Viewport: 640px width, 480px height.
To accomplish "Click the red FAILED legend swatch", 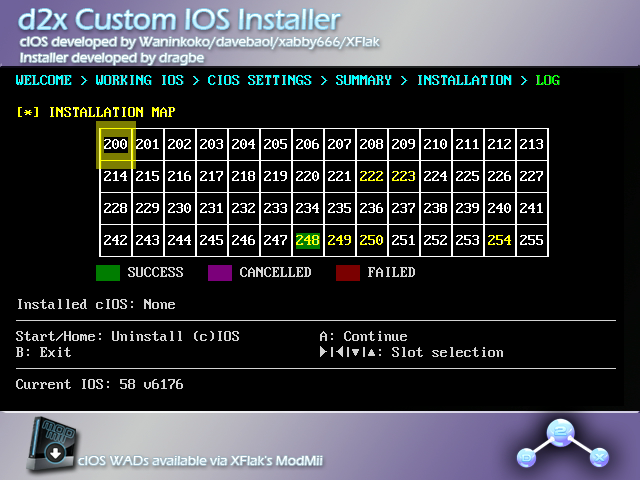I will (x=347, y=272).
